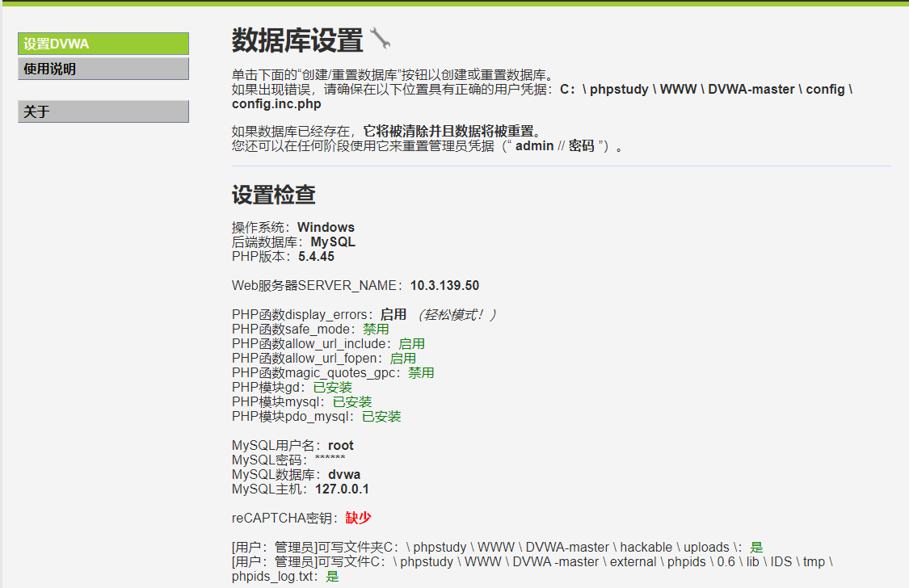Click the admin // 密码 credentials text
The width and height of the screenshot is (909, 588).
click(555, 146)
